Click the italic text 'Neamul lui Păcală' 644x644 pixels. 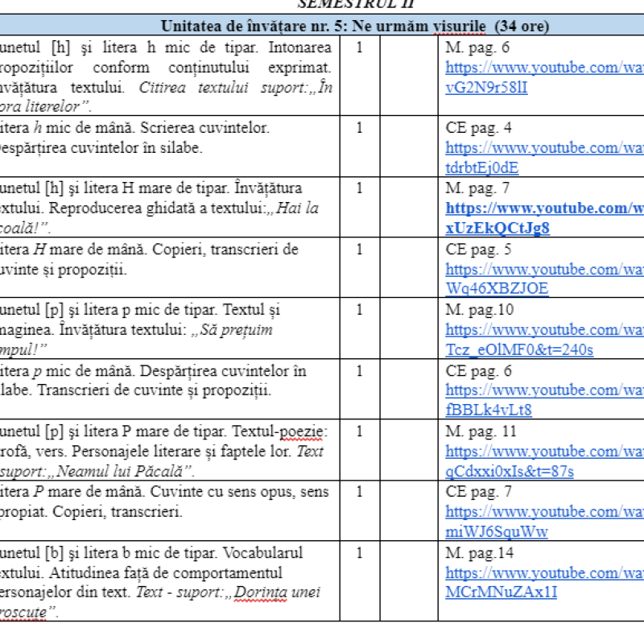[119, 471]
